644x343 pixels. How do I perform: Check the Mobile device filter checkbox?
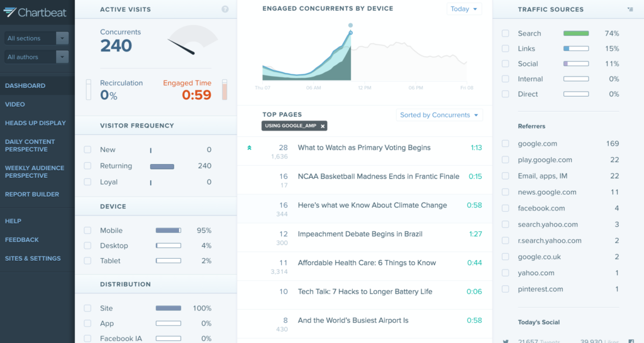click(87, 231)
